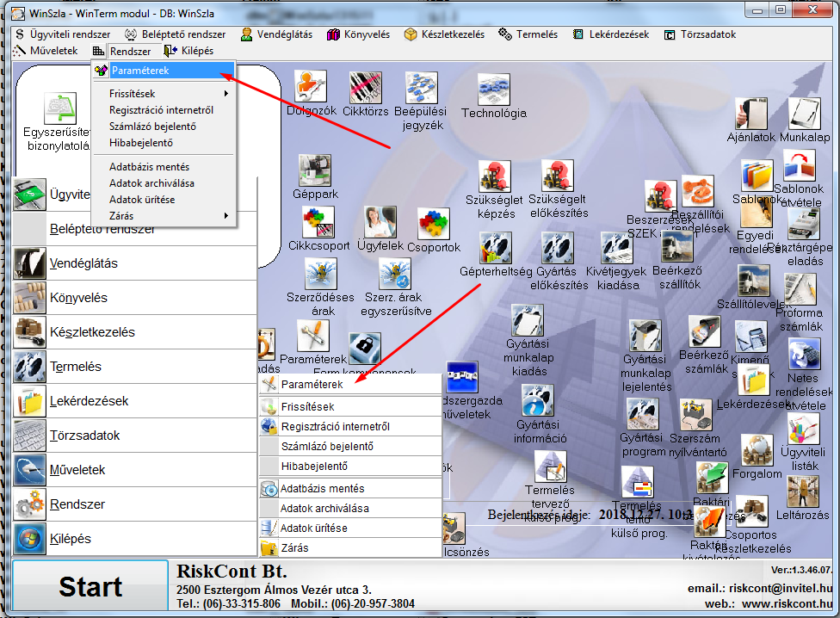This screenshot has height=618, width=840.
Task: Open the Szükséglet képzés icon
Action: tap(494, 177)
